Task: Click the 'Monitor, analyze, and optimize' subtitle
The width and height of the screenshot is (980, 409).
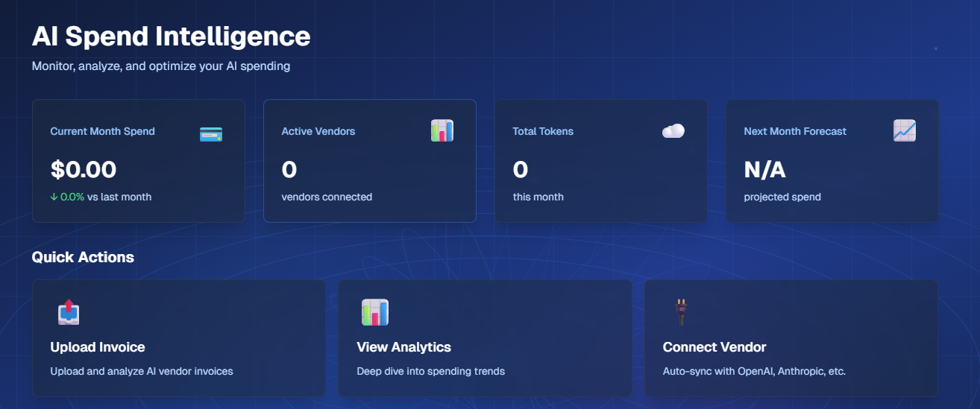Action: 161,66
